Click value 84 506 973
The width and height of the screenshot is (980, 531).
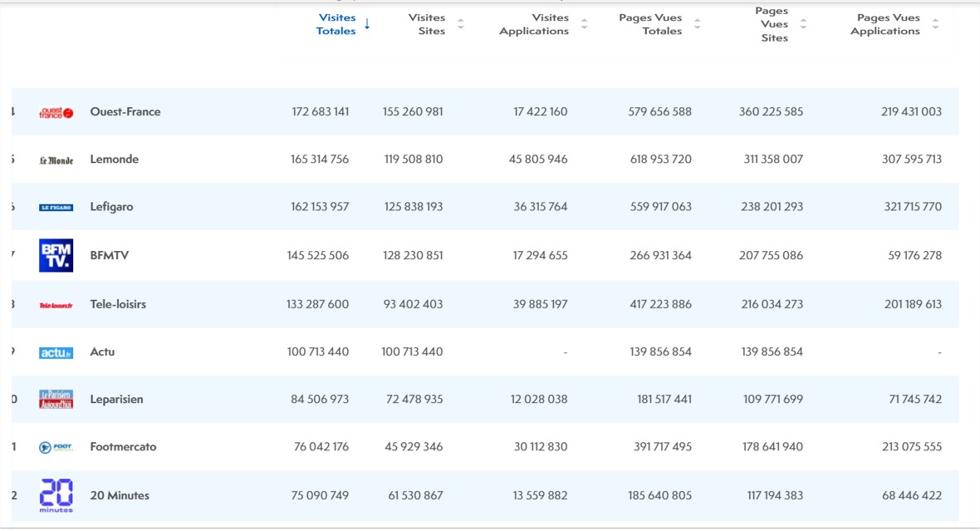(320, 400)
